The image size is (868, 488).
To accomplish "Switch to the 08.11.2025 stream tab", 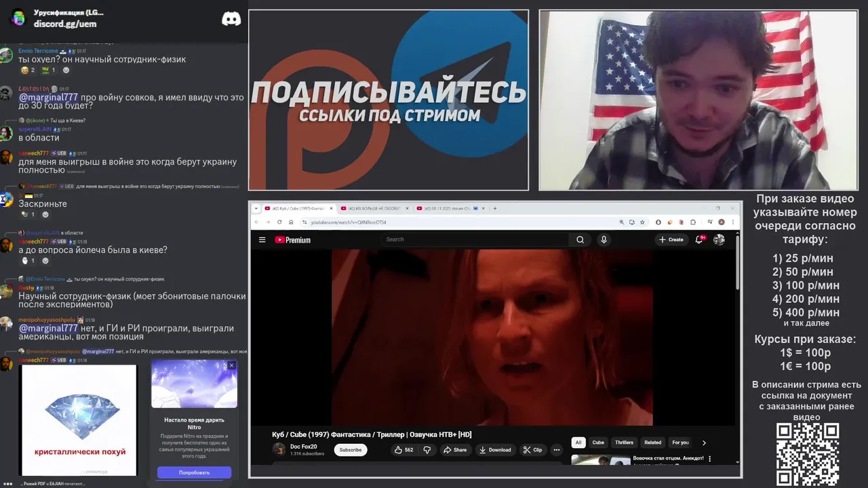I will 450,208.
